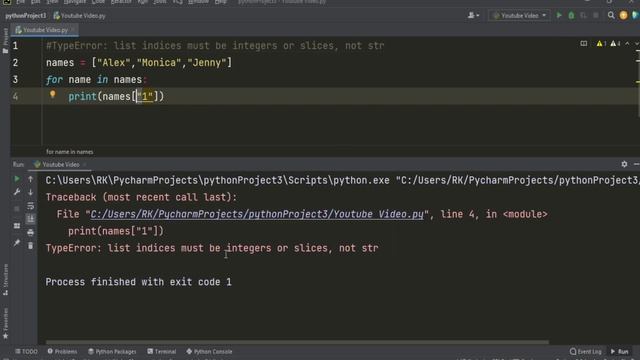Open the Python Console tool window

(209, 351)
